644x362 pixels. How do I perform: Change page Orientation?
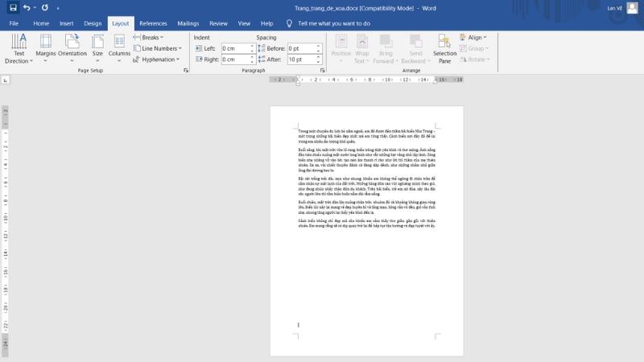point(72,48)
